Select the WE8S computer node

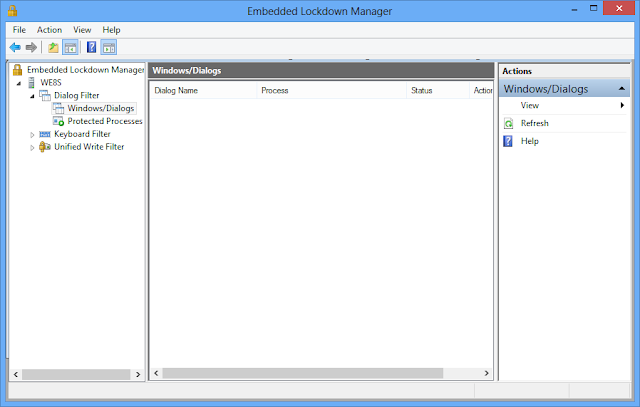coord(51,82)
